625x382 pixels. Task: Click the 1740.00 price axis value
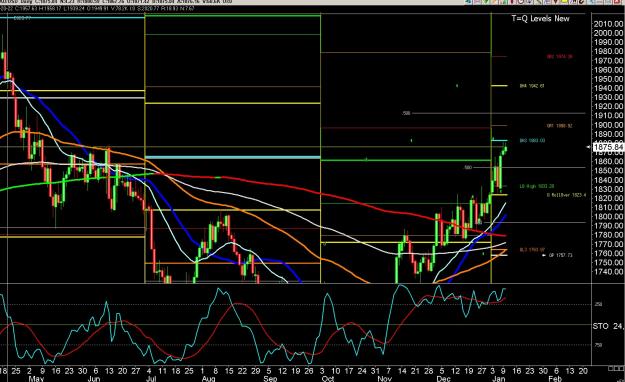coord(608,272)
